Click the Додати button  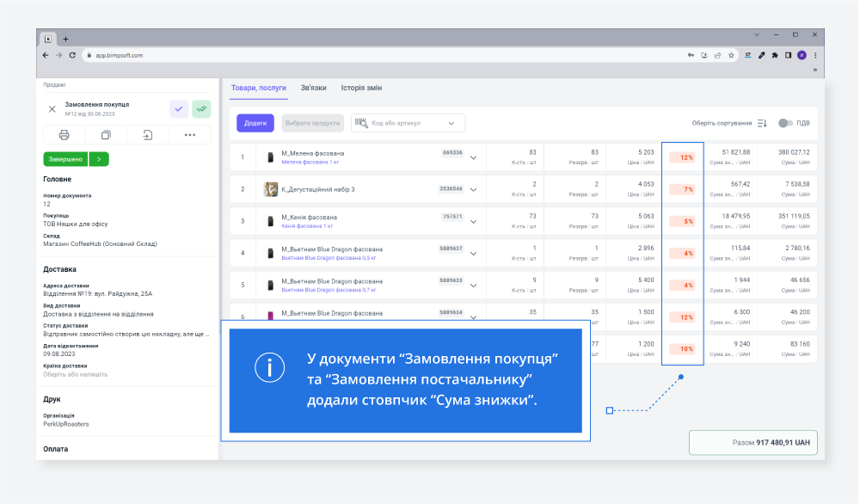[255, 123]
